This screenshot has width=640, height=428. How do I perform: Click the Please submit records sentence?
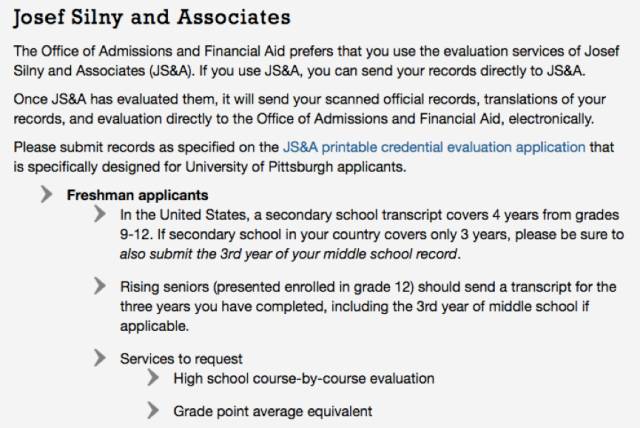pyautogui.click(x=313, y=157)
